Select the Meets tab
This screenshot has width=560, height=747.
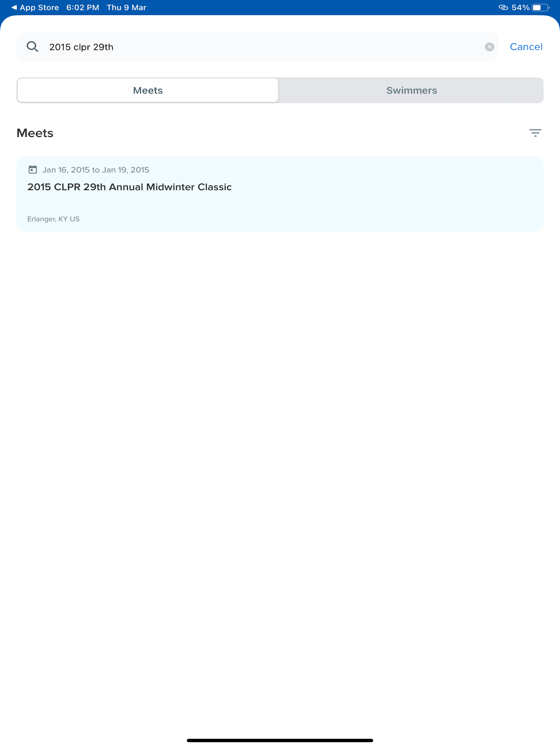pos(148,91)
